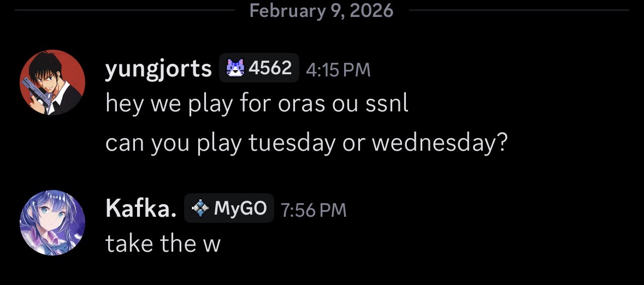Viewport: 644px width, 285px height.
Task: Click the yungjorts username
Action: tap(158, 69)
